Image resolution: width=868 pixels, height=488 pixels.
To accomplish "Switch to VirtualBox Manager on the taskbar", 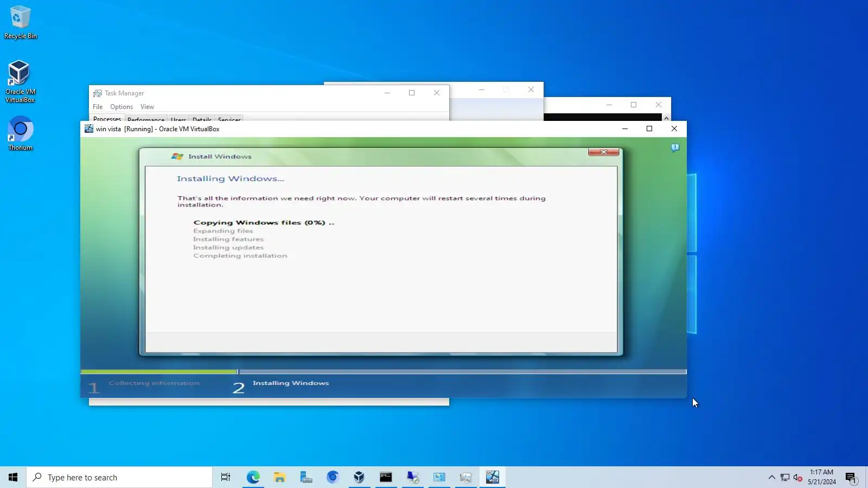I will pos(359,477).
